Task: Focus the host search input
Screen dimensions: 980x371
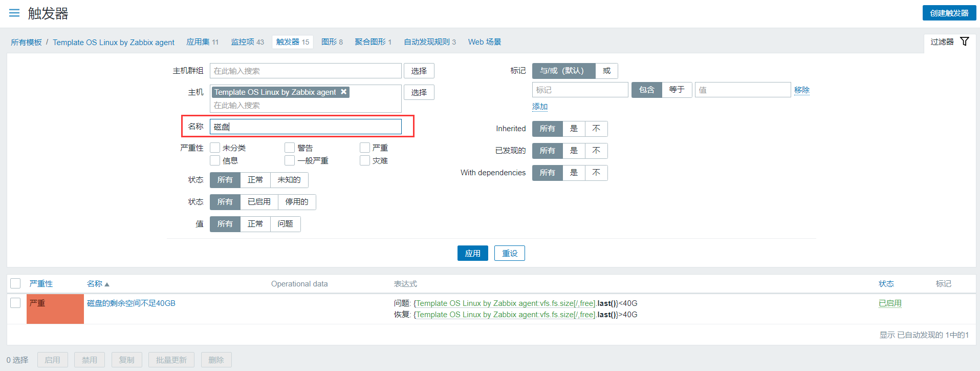Action: point(306,105)
